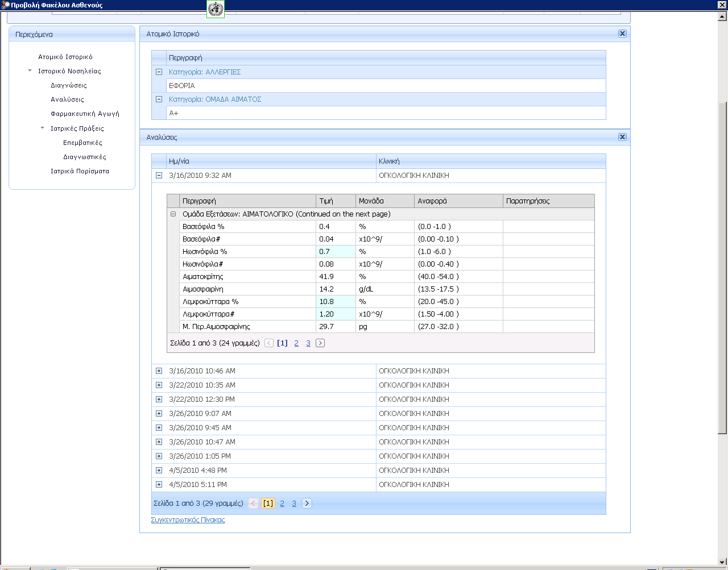Collapse the Ιατρικές Πράξεις tree node
Screen dimensions: 728x570
click(42, 128)
